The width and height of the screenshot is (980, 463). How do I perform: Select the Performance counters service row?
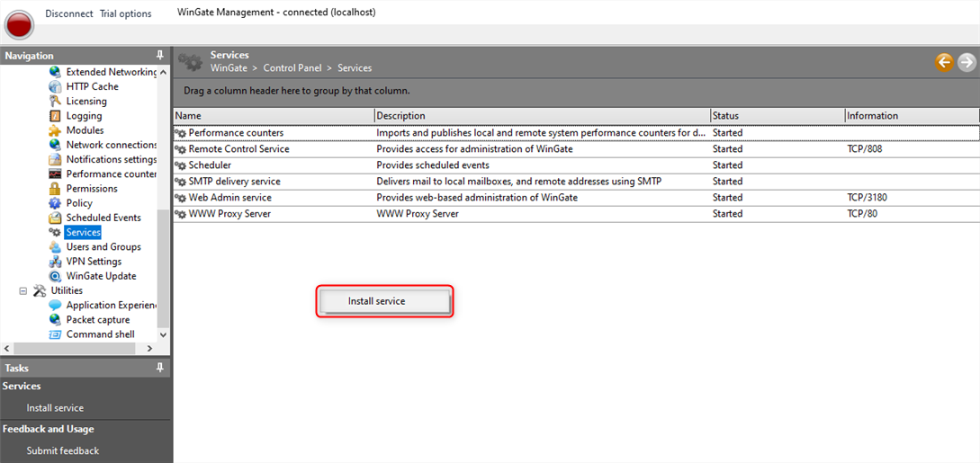[576, 133]
